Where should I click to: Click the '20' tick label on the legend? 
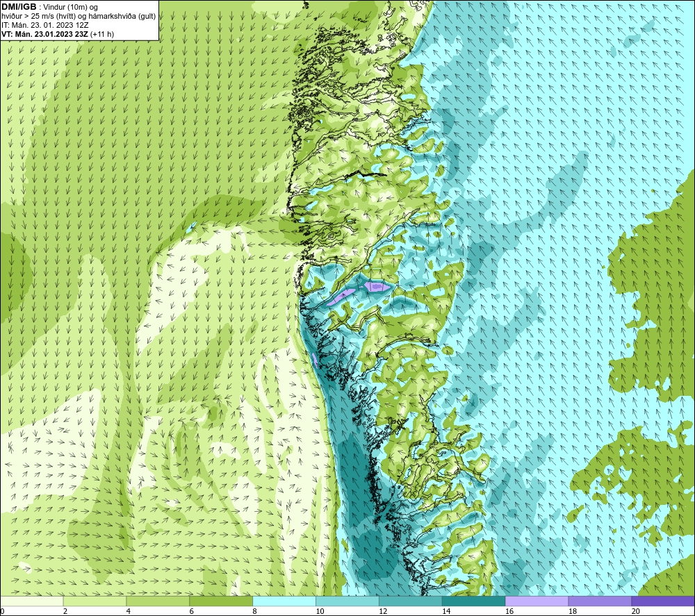click(636, 611)
